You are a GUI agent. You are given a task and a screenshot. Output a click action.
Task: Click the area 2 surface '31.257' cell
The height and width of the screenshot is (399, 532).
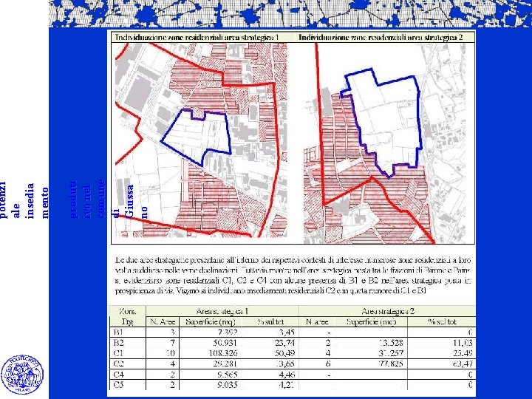390,353
